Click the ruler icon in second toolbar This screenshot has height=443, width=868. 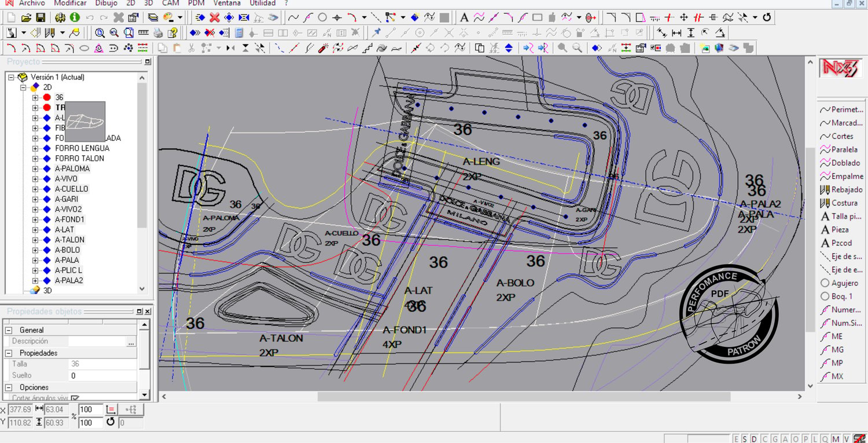click(x=144, y=32)
